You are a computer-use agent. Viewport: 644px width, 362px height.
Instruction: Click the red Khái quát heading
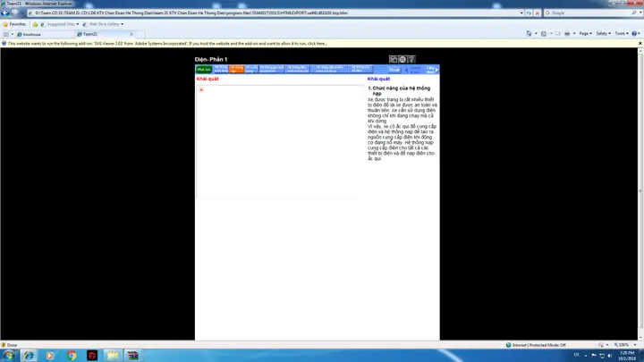coord(208,79)
